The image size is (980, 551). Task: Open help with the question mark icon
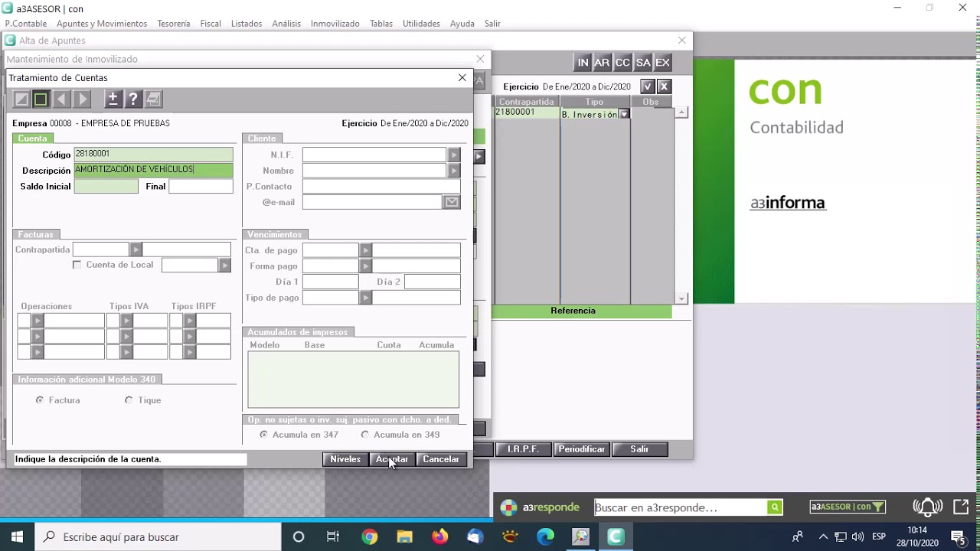point(133,99)
